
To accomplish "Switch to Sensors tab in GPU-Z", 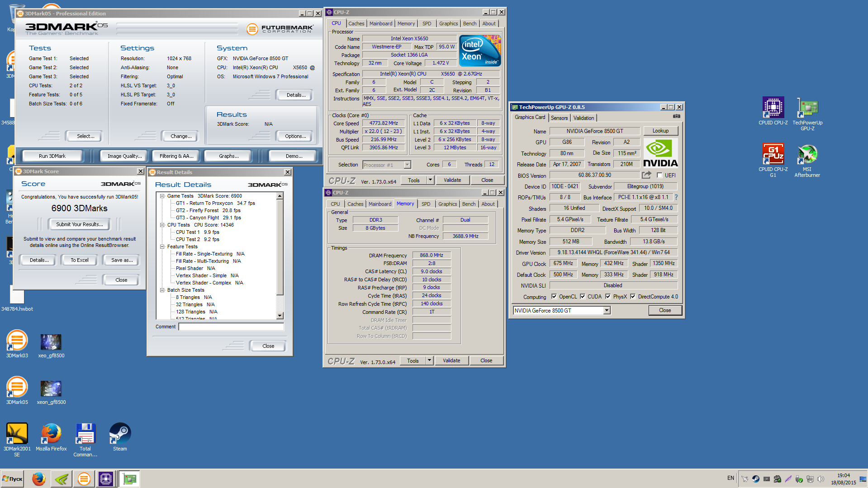I will click(559, 118).
